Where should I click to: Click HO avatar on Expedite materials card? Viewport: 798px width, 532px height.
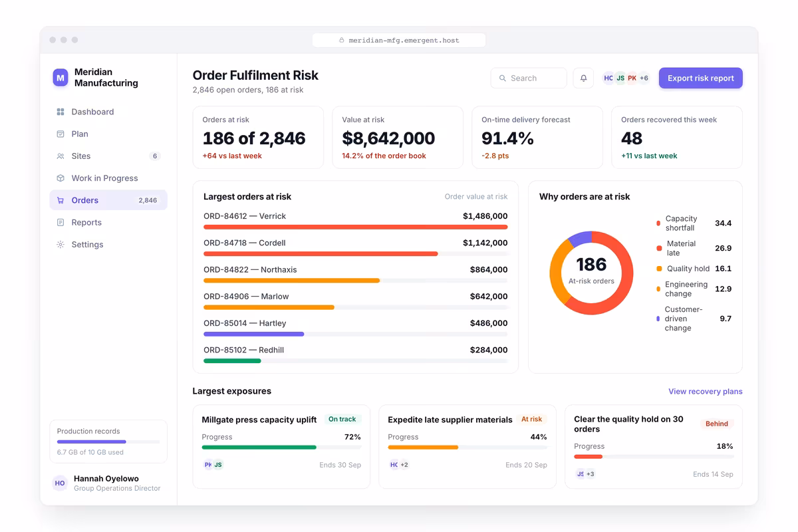[x=394, y=465]
